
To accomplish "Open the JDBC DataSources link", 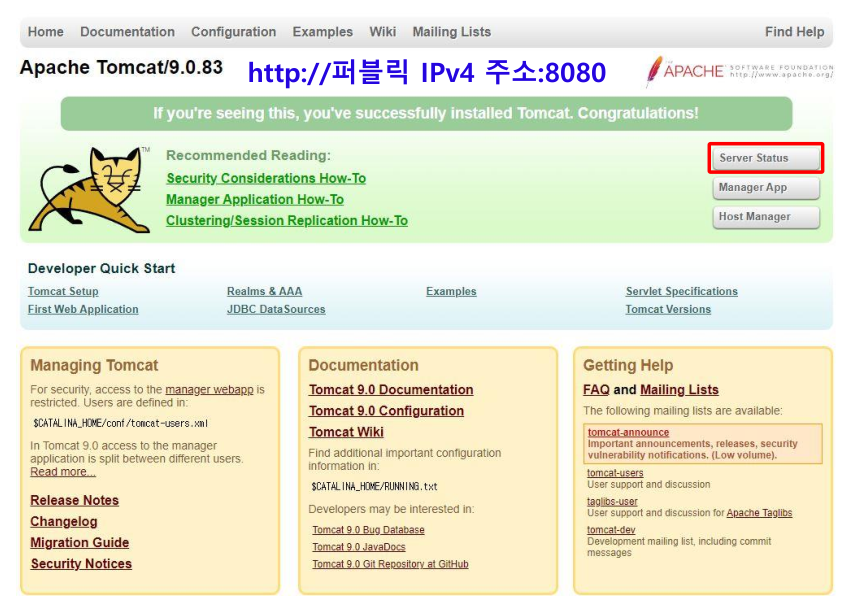I will (x=276, y=309).
